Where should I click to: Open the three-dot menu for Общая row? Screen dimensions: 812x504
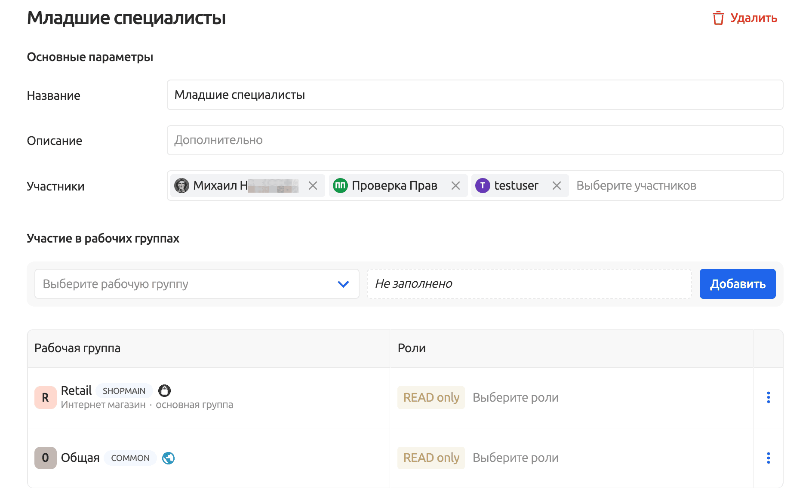coord(768,458)
